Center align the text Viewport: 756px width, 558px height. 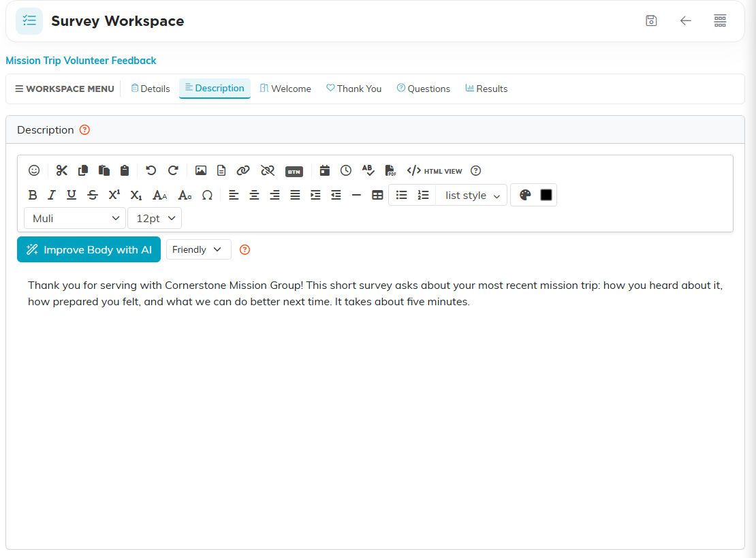(254, 195)
